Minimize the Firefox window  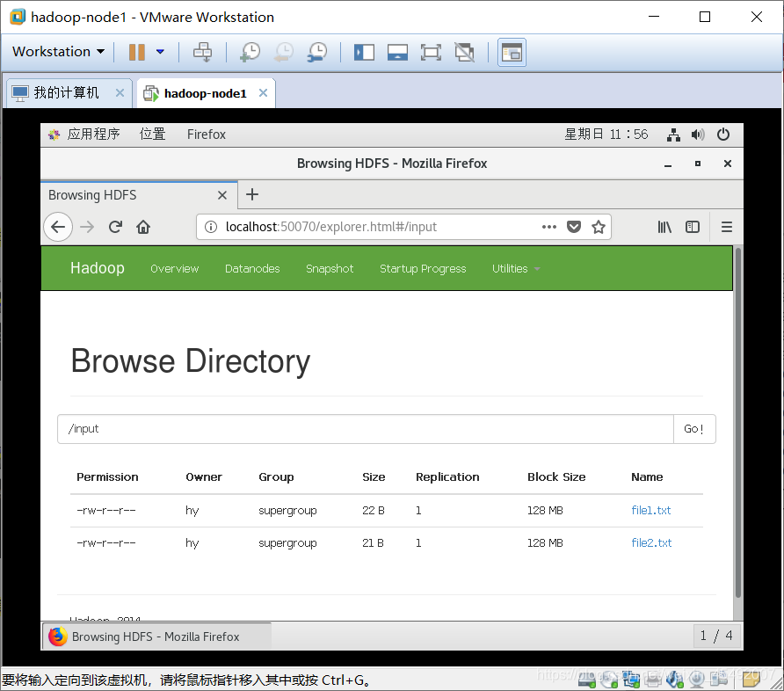[668, 164]
